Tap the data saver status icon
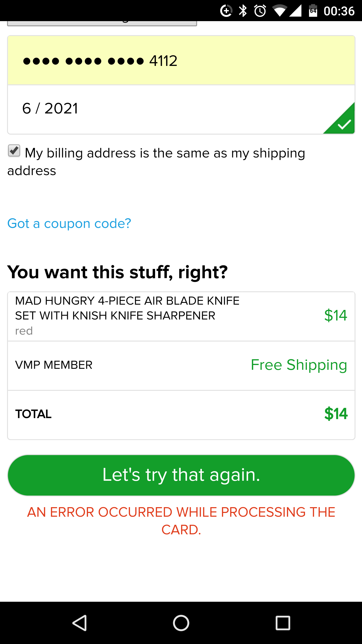362x644 pixels. coord(226,11)
